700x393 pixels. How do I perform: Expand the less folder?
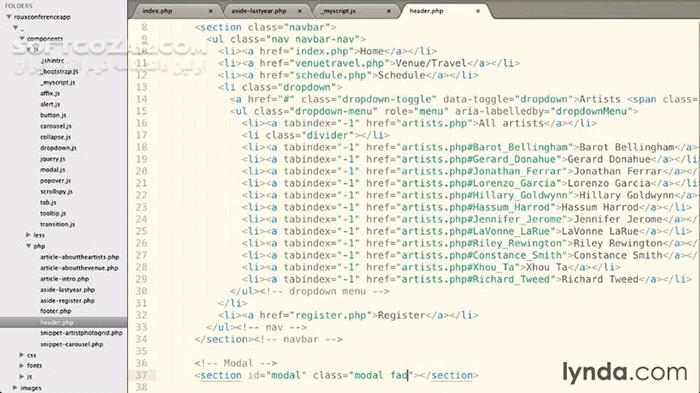pyautogui.click(x=28, y=235)
